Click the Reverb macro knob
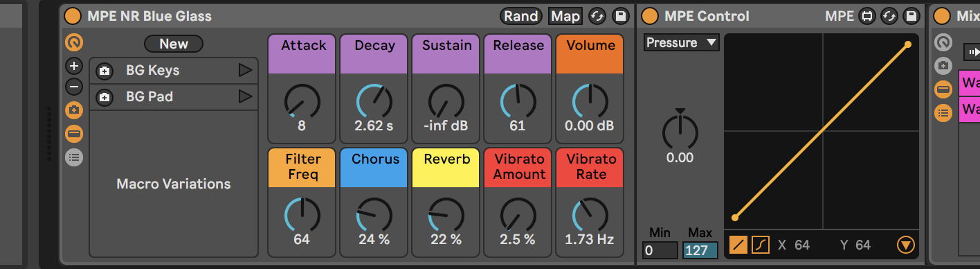This screenshot has width=980, height=269. (x=446, y=214)
